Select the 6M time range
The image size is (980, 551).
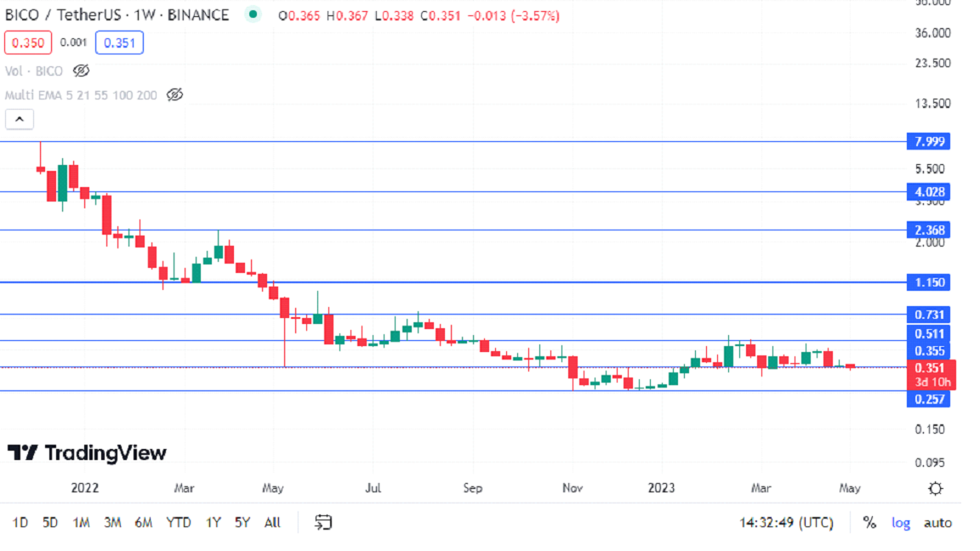[x=144, y=522]
